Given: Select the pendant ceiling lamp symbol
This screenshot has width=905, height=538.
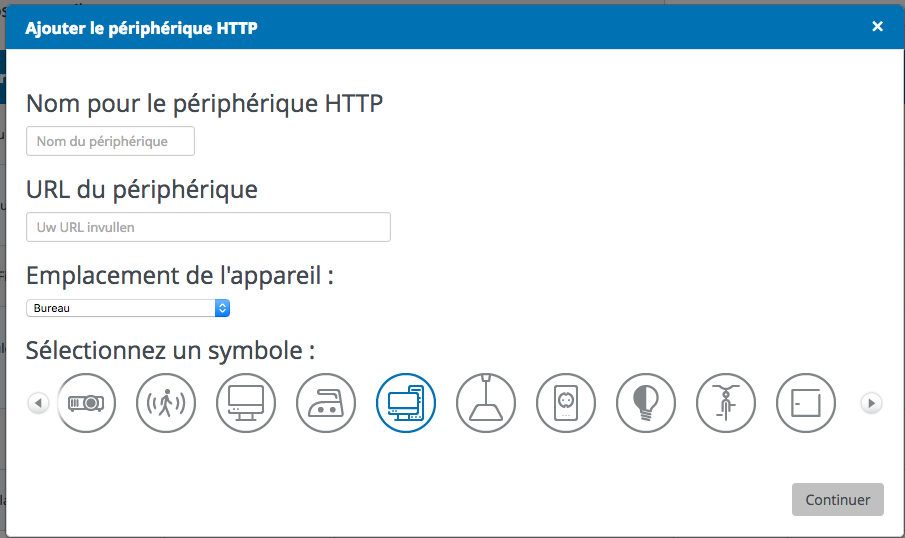Looking at the screenshot, I should (485, 403).
